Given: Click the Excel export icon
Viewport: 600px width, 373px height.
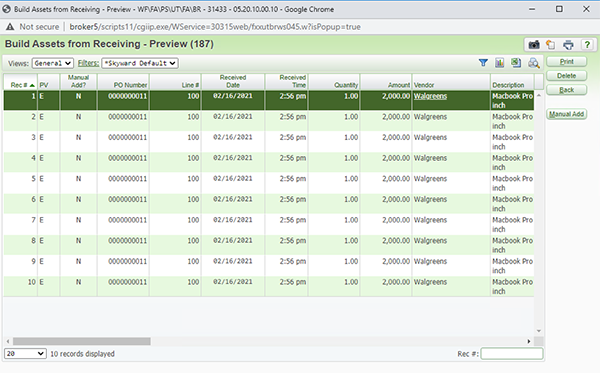Looking at the screenshot, I should tap(516, 63).
